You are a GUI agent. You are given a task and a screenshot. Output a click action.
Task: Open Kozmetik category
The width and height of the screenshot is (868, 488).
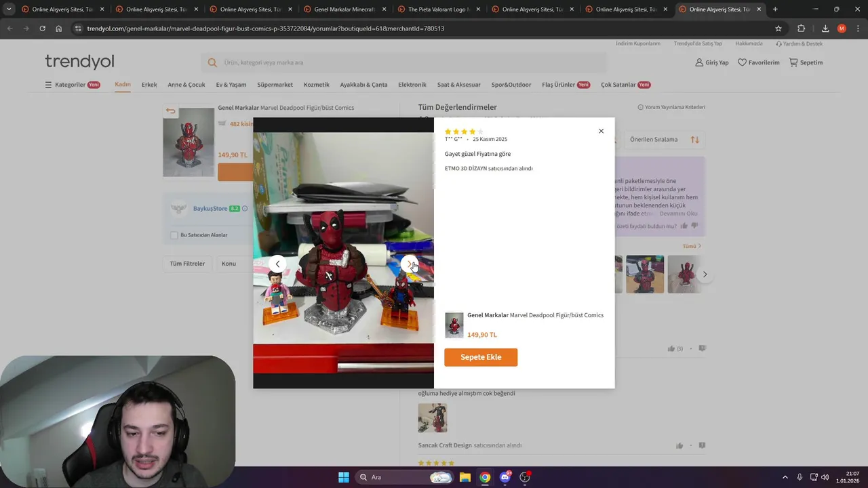(x=317, y=85)
